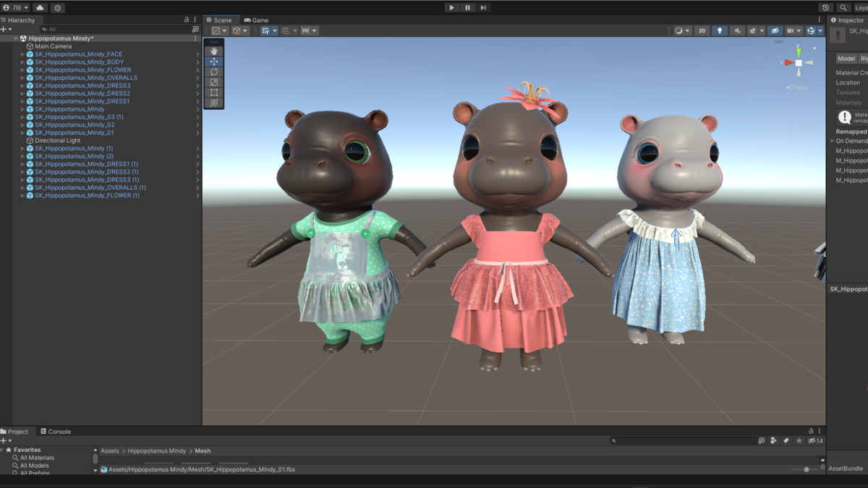This screenshot has height=488, width=868.
Task: Select SK_Hippopotamus_Mindy_FLOWER (1)
Action: [87, 196]
